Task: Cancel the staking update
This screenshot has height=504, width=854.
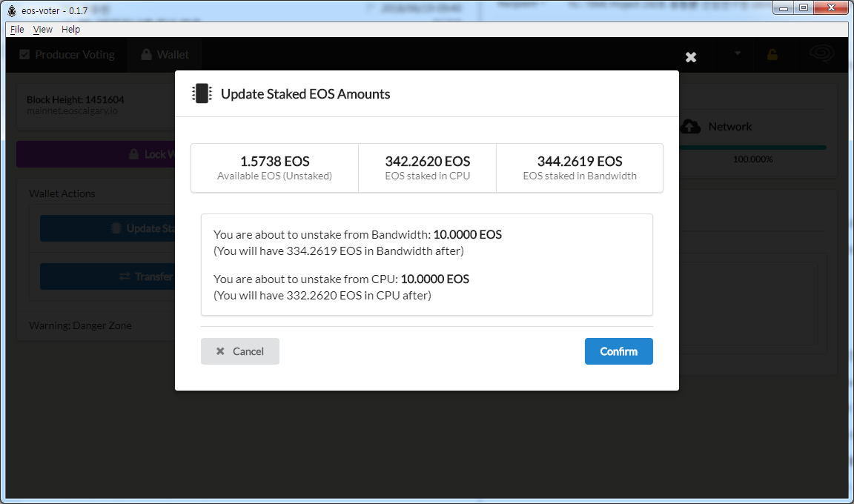Action: [x=240, y=351]
